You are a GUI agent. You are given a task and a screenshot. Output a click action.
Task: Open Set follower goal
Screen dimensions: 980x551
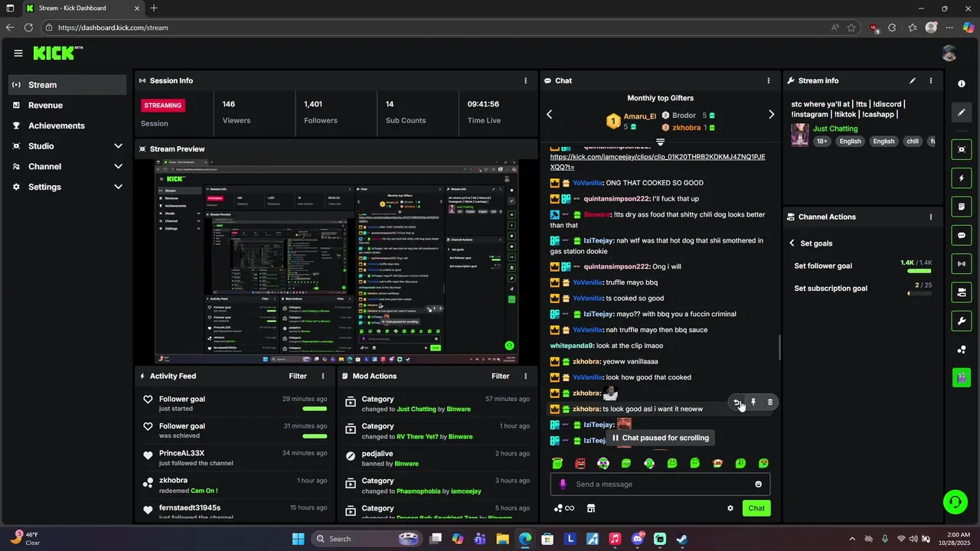tap(823, 266)
